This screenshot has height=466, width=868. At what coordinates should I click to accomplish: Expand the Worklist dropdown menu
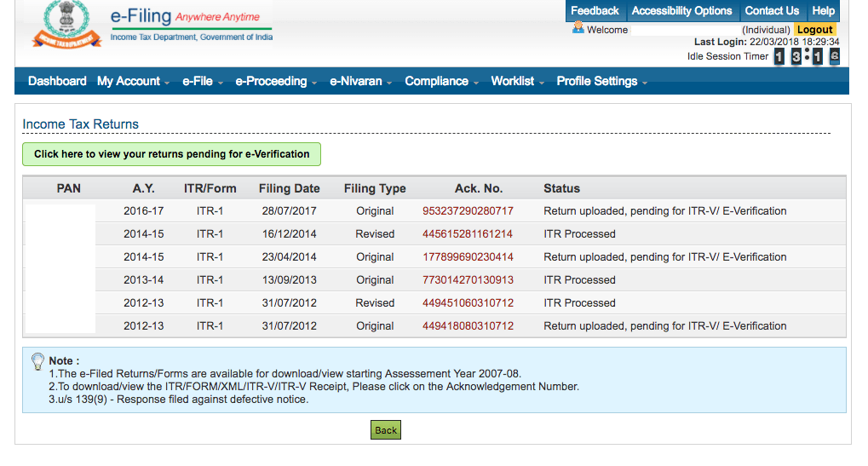[517, 81]
